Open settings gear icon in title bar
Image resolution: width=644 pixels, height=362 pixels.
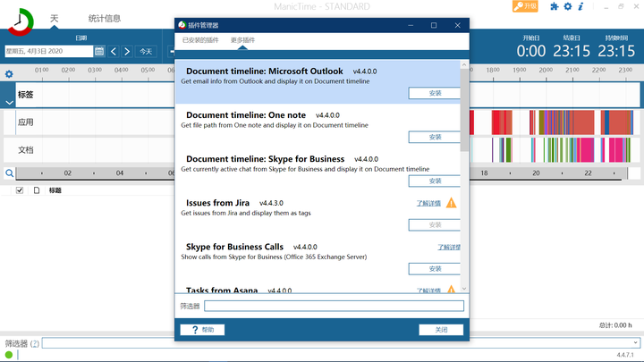(x=567, y=7)
